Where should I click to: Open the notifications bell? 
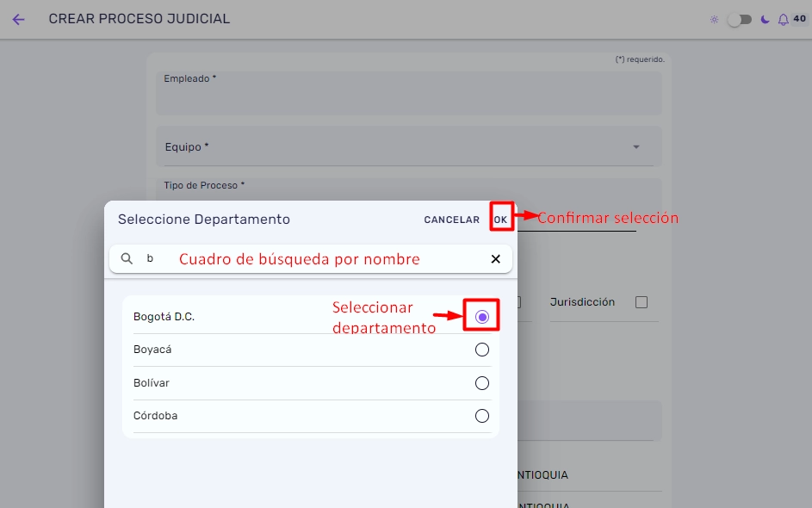point(783,20)
